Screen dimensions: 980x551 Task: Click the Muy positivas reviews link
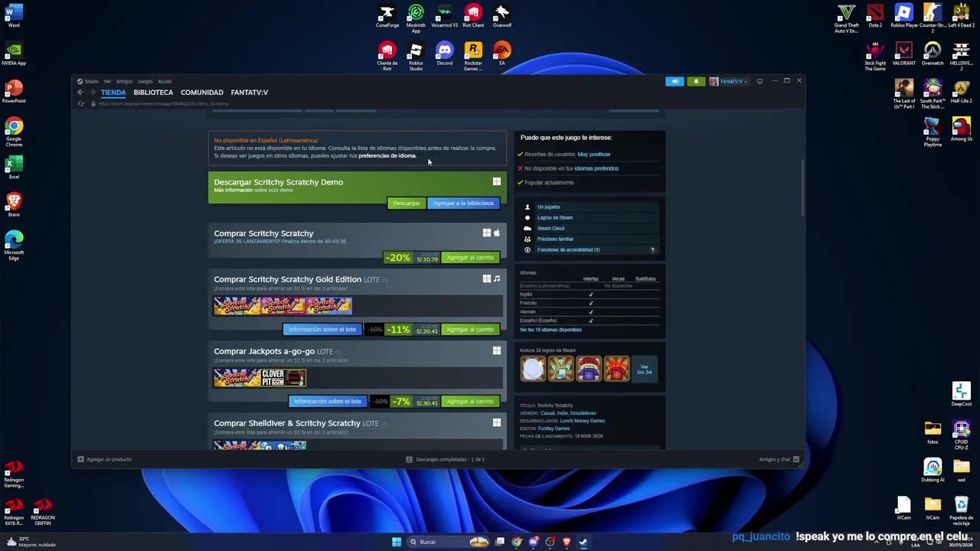[594, 155]
